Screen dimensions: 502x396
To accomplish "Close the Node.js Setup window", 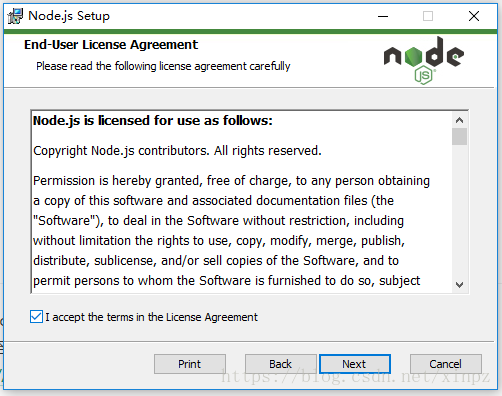I will [474, 16].
